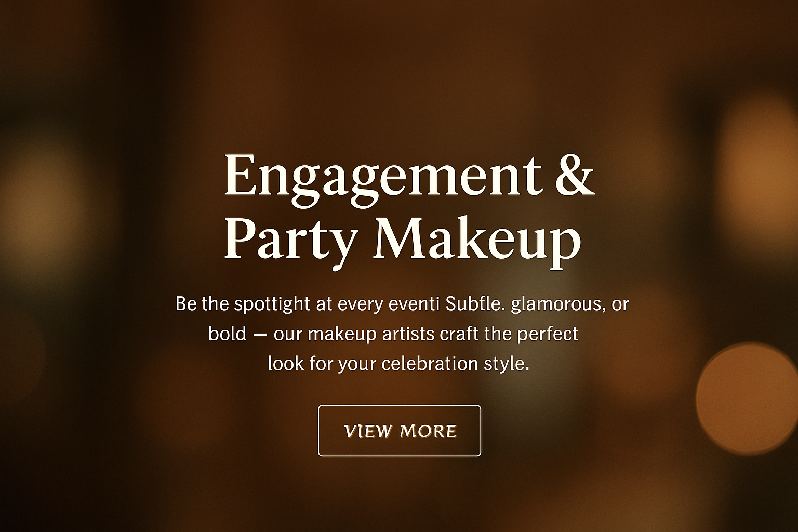
Task: Click the word Makeup in the heading
Action: click(x=476, y=239)
